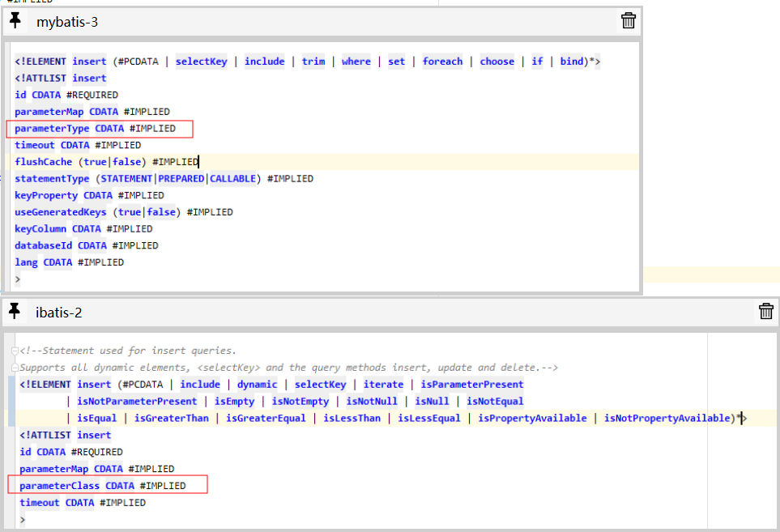The image size is (780, 532).
Task: Open the isNull element reference
Action: (433, 402)
